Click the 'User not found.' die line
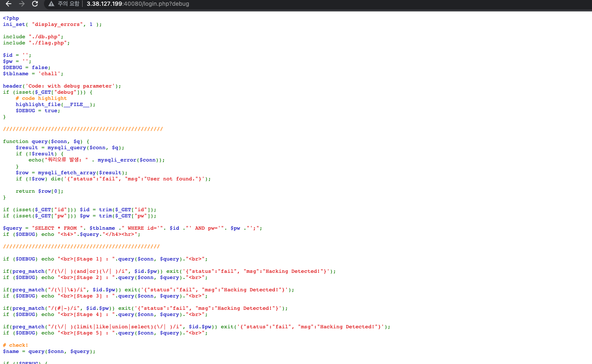 click(113, 179)
